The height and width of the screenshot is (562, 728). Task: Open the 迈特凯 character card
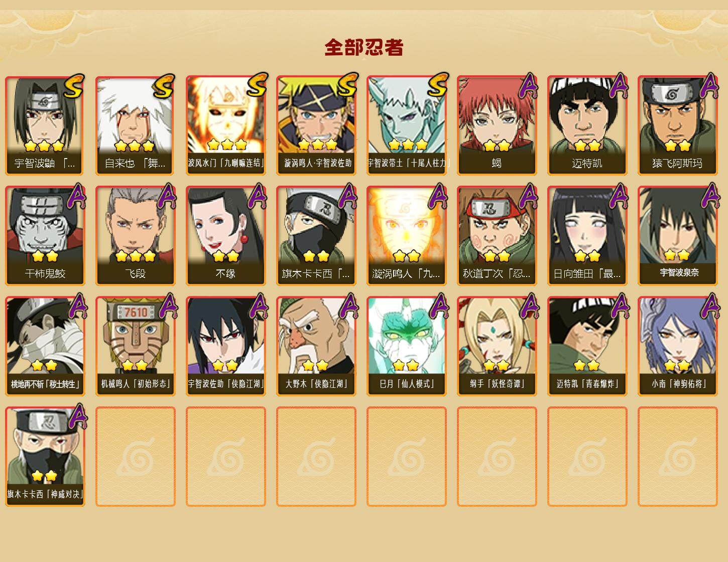tap(587, 125)
